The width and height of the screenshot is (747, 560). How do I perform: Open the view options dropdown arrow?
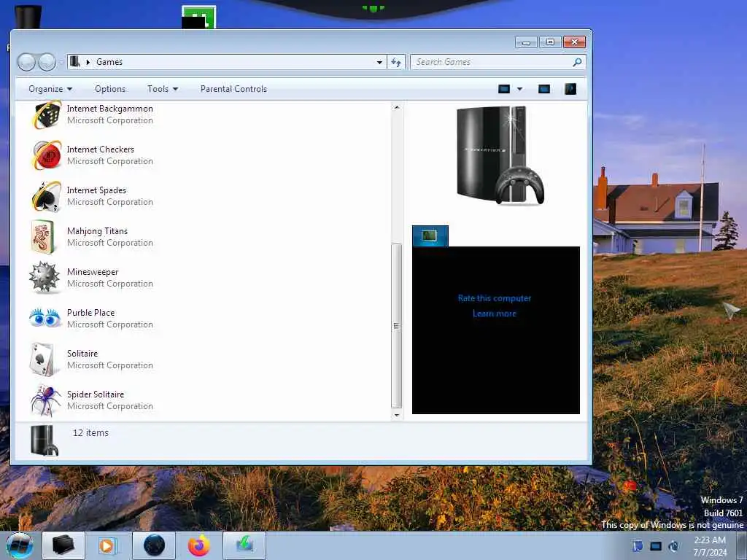pos(519,89)
